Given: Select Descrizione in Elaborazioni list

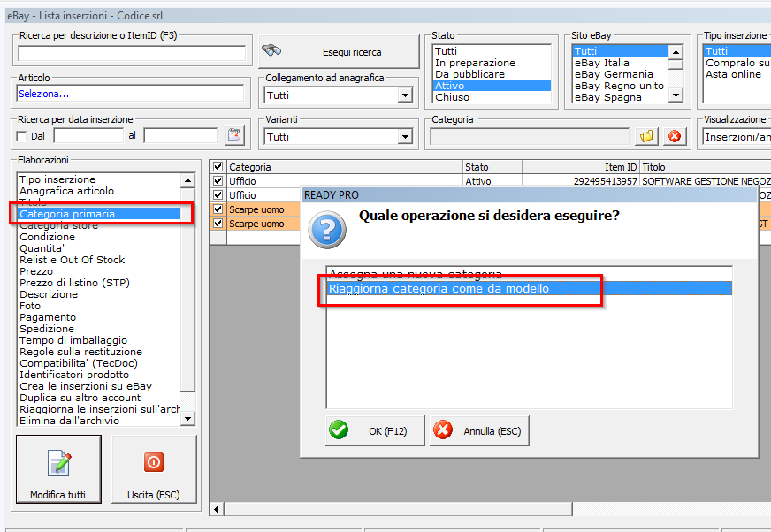Looking at the screenshot, I should [99, 294].
